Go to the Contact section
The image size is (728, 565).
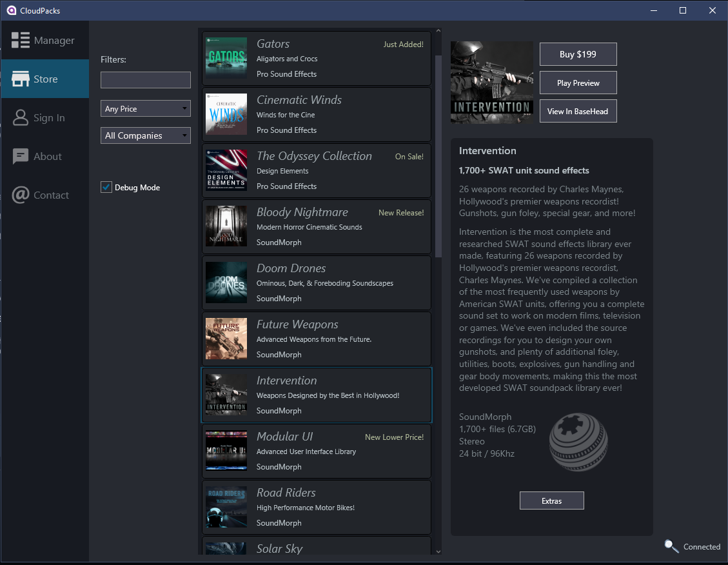click(x=45, y=195)
